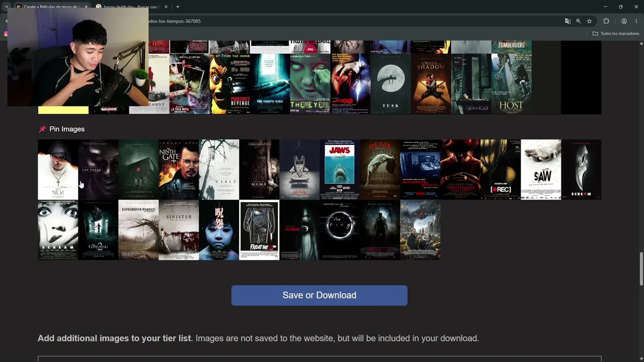Select The Ninth Gate poster
Screen dimensions: 644x362
[179, 169]
